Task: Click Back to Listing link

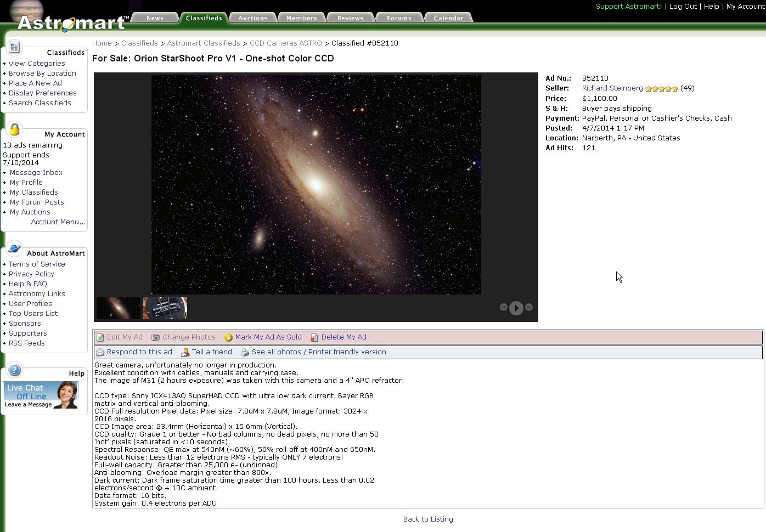Action: 428,519
